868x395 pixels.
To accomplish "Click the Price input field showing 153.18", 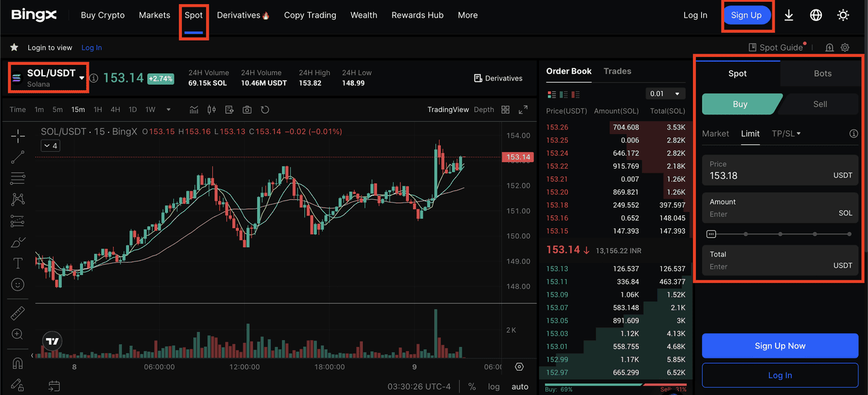I will coord(780,170).
